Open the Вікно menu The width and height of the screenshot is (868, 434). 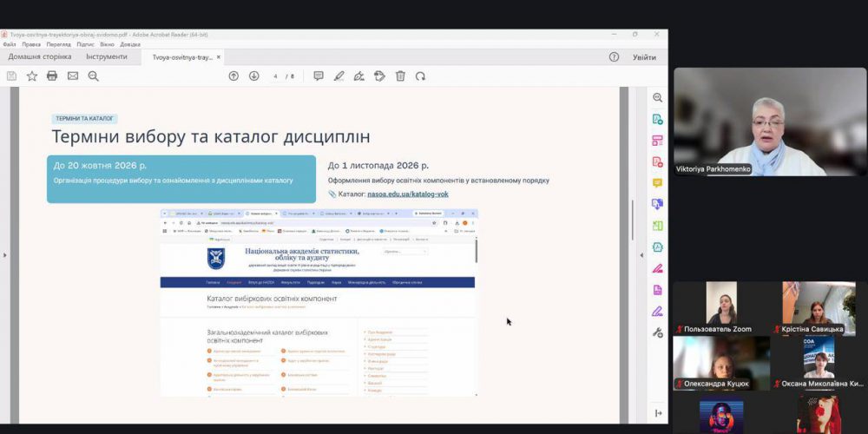click(x=108, y=44)
